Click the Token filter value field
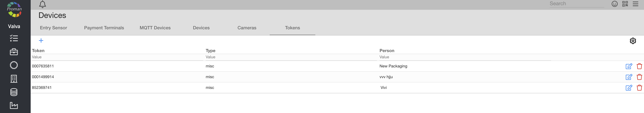The width and height of the screenshot is (644, 113). pos(117,57)
